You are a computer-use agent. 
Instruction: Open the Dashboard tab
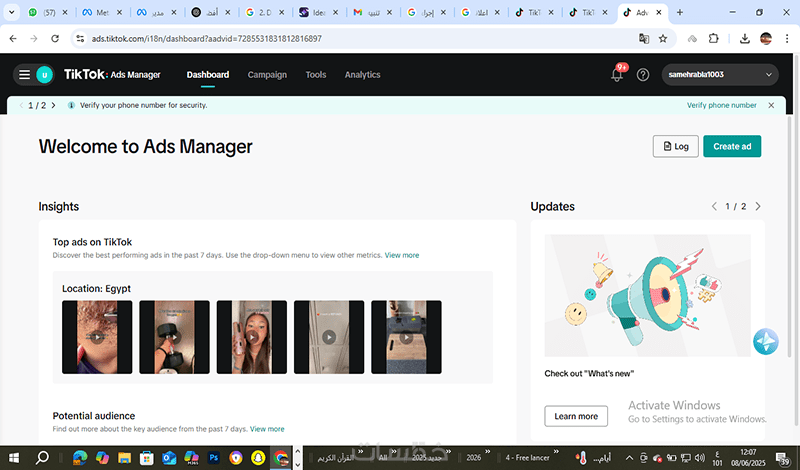(208, 75)
